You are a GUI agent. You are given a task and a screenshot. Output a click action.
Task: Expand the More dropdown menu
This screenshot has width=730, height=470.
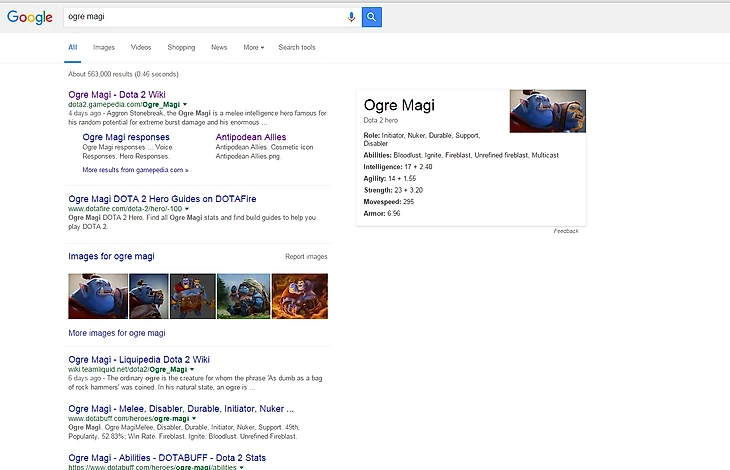tap(253, 47)
